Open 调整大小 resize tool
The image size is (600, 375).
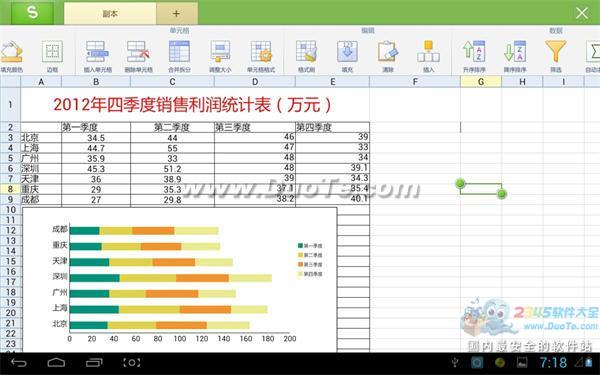[x=220, y=56]
